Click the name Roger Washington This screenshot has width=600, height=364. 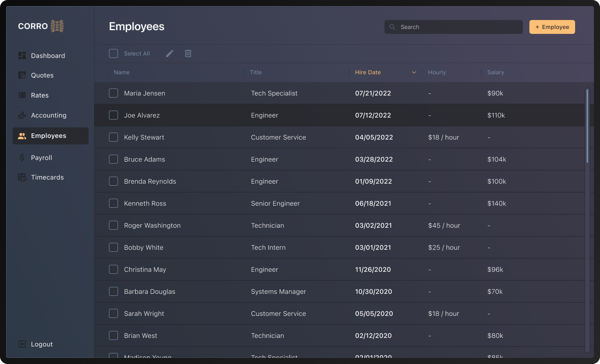[152, 225]
